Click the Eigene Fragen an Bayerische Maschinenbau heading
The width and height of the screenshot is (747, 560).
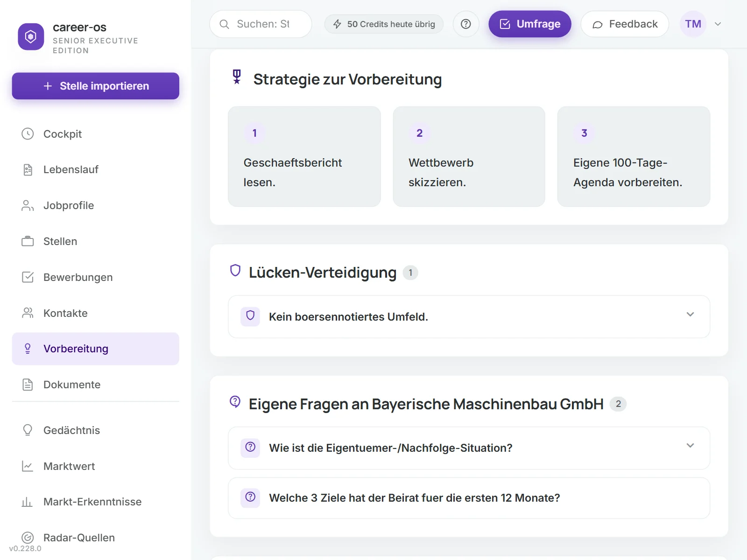click(x=426, y=404)
